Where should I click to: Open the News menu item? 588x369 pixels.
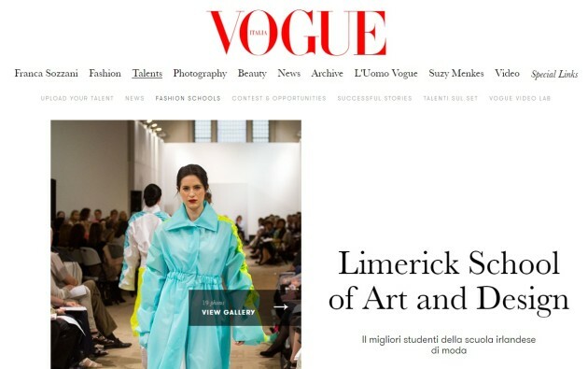tap(288, 73)
